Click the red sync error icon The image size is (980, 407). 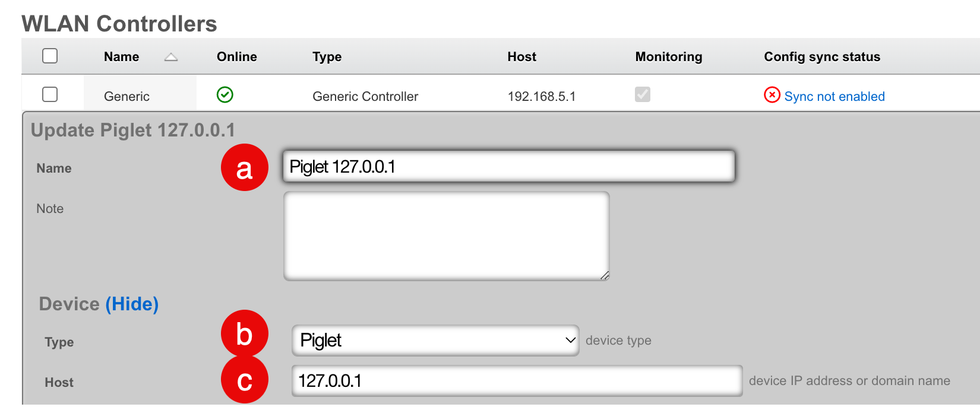click(772, 95)
